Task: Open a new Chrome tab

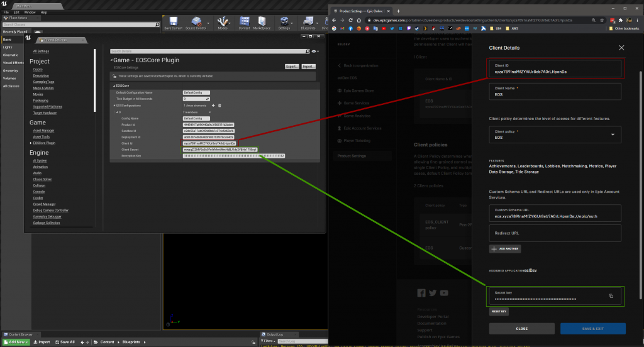Action: pyautogui.click(x=398, y=11)
